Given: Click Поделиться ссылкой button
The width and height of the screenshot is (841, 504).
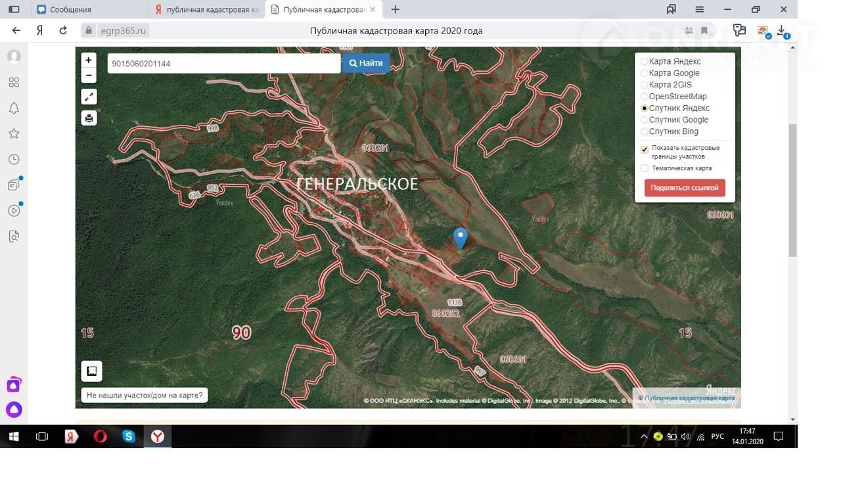Looking at the screenshot, I should [x=685, y=188].
